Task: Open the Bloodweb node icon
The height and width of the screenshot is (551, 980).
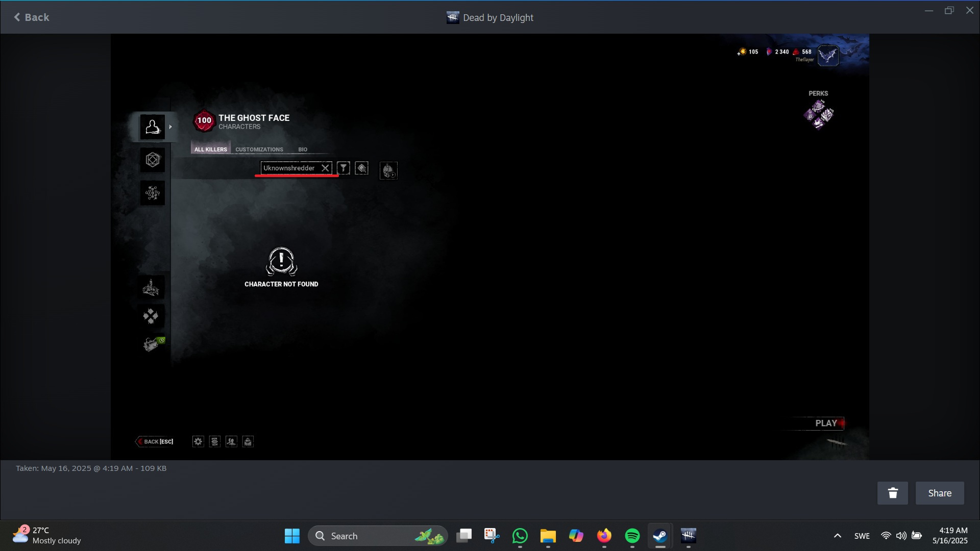Action: coord(152,193)
